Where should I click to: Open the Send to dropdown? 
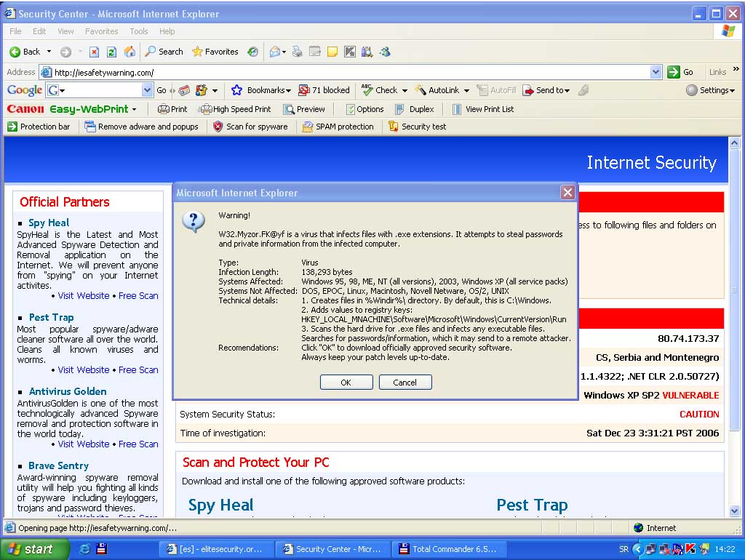(x=567, y=91)
